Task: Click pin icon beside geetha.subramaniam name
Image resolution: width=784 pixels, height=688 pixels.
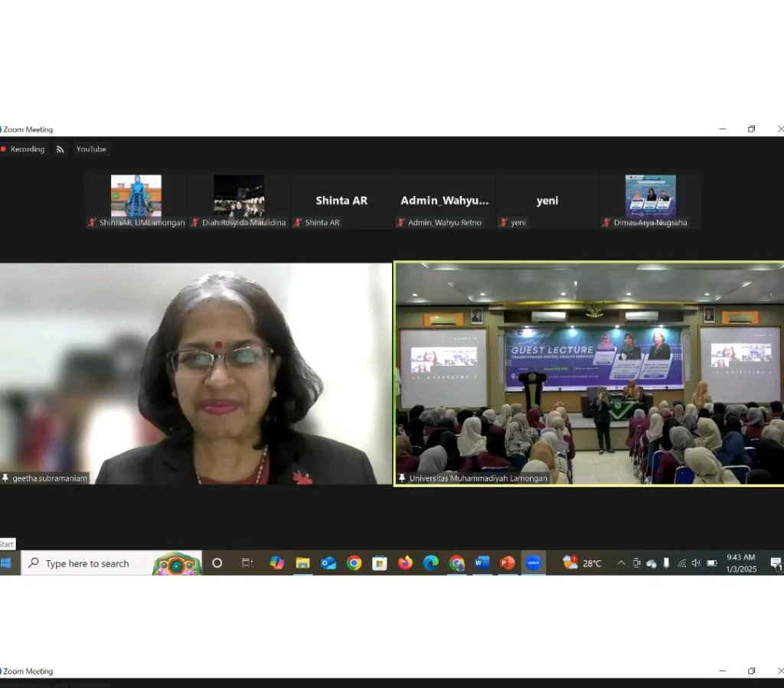Action: pyautogui.click(x=5, y=478)
